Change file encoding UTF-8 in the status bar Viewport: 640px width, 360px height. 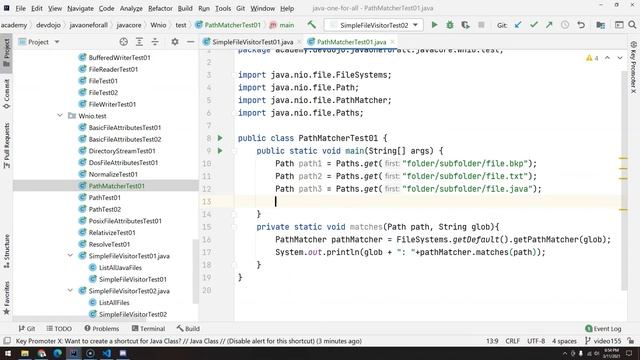(x=536, y=341)
